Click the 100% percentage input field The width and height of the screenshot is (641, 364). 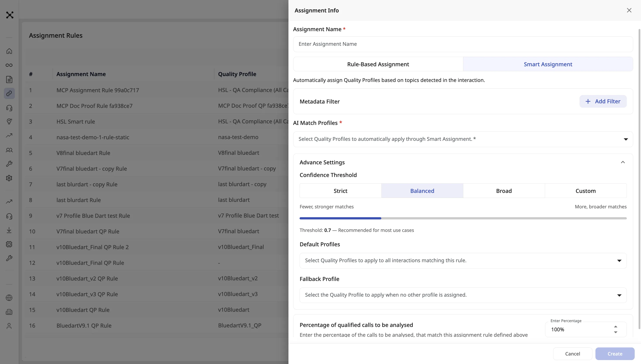(x=585, y=330)
